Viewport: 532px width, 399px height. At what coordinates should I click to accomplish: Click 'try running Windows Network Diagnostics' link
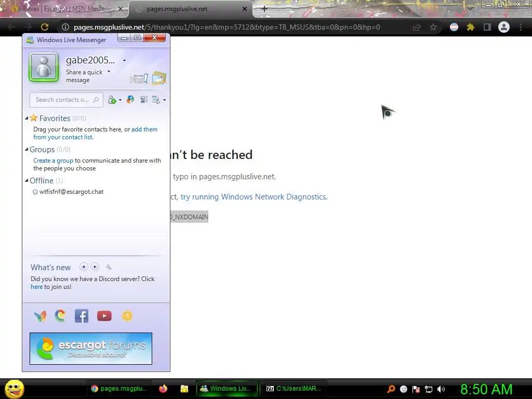point(254,197)
